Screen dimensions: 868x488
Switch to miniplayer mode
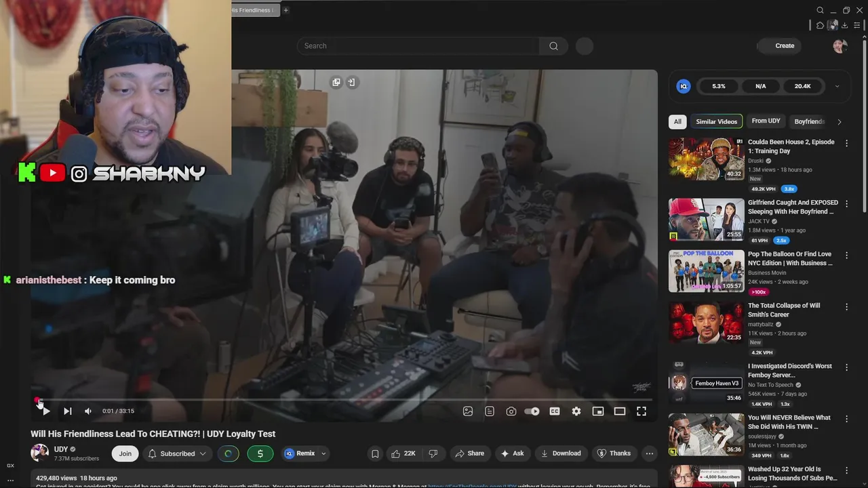[598, 411]
